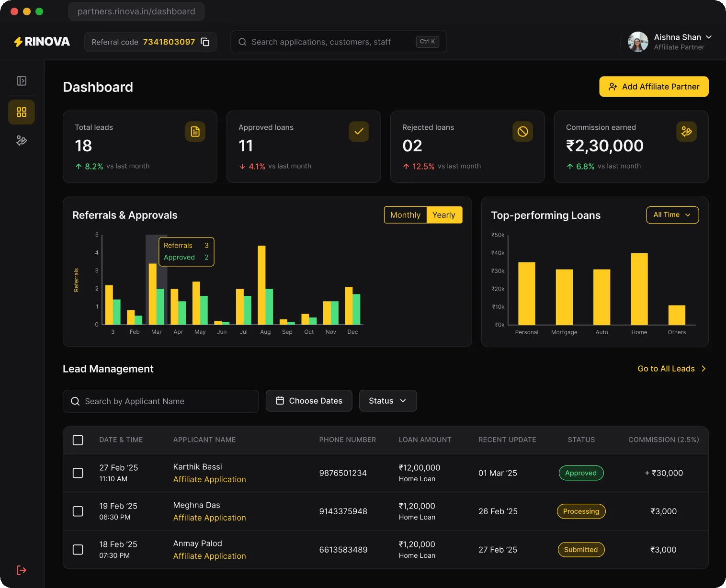Click the logout icon in sidebar
The height and width of the screenshot is (588, 726).
tap(22, 570)
